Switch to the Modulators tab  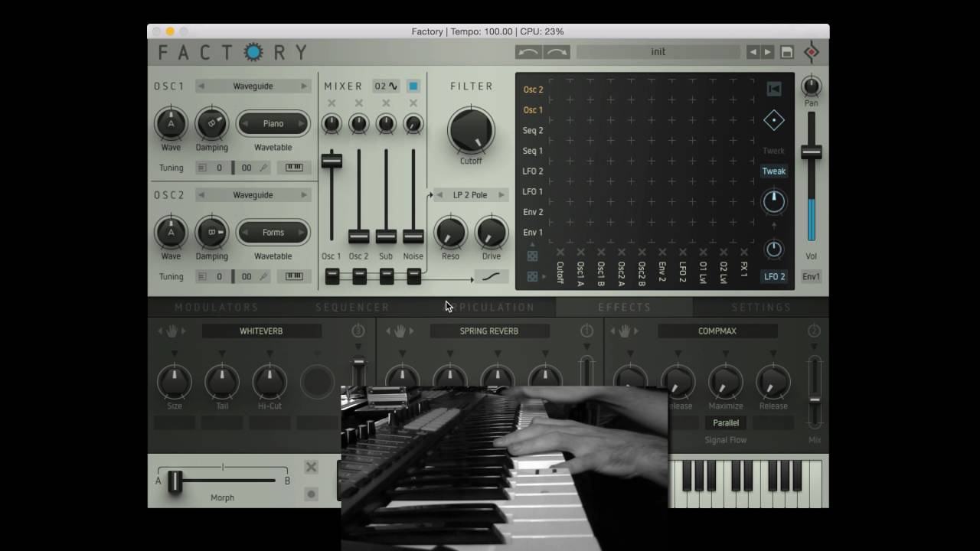(216, 307)
